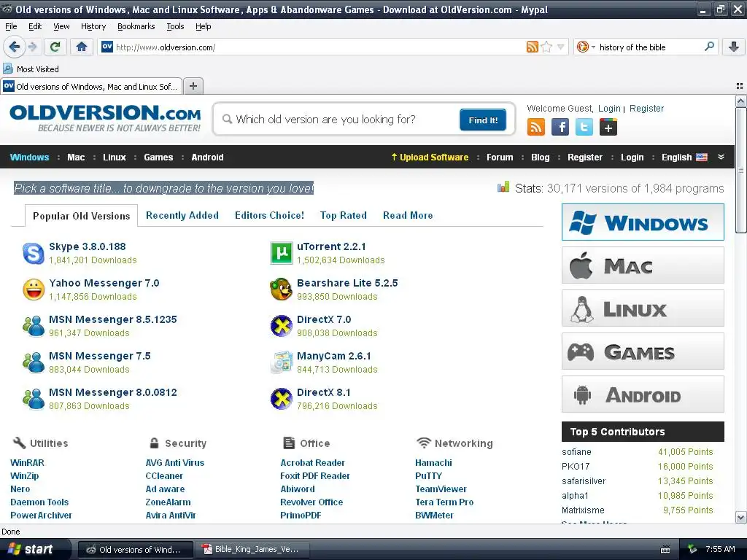The image size is (747, 560).
Task: Click the Bearshare bear icon
Action: click(281, 289)
